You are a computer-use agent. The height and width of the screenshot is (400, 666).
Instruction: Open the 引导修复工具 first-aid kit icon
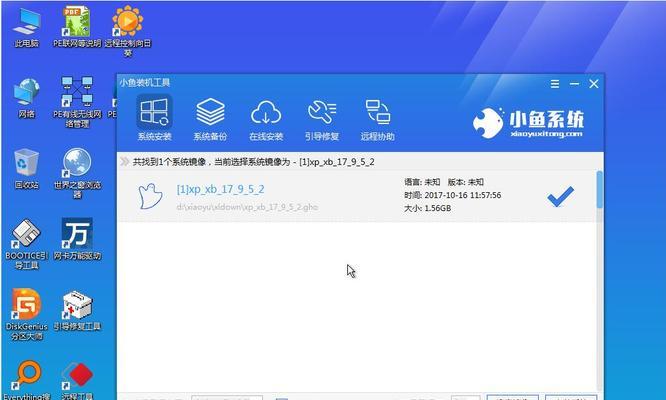[x=77, y=310]
